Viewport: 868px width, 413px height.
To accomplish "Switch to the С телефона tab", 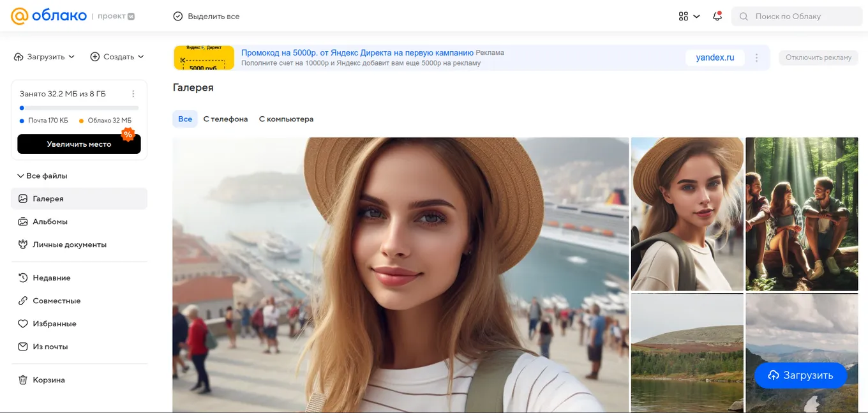I will [225, 119].
